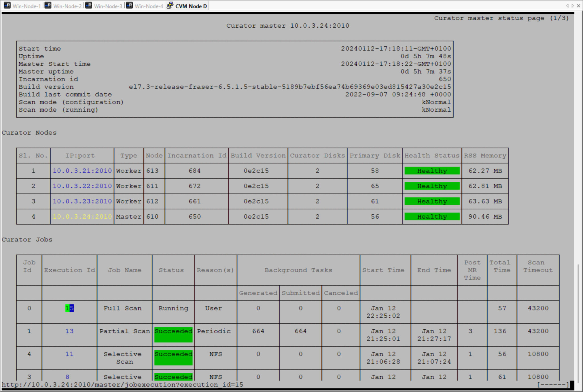Open worker node link 10.0.3.22:2010
583x392 pixels.
pyautogui.click(x=82, y=186)
